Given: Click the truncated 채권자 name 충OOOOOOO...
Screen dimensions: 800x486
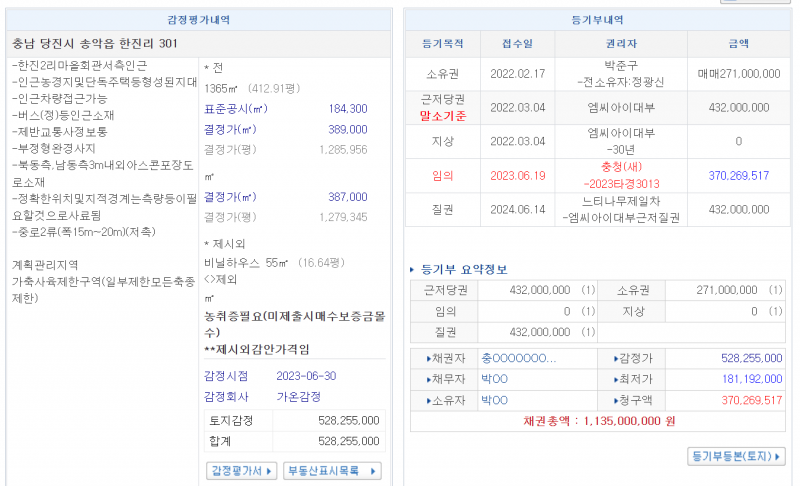Looking at the screenshot, I should 518,358.
